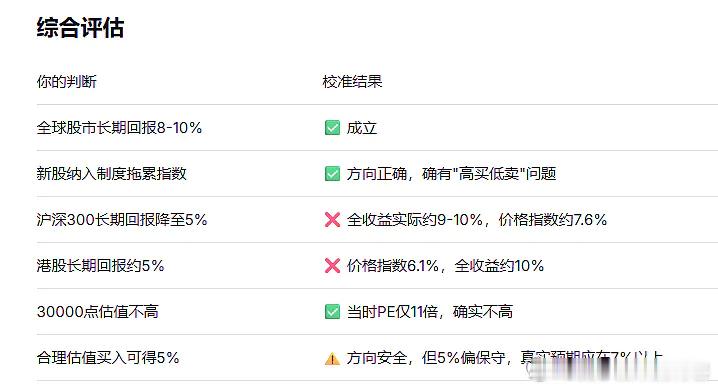Viewport: 718px width, 390px height.
Task: Click text 全收益约10%
Action: 499,266
